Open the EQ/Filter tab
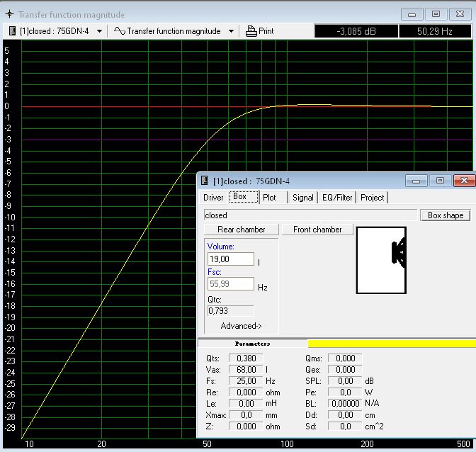The width and height of the screenshot is (476, 452). coord(337,198)
